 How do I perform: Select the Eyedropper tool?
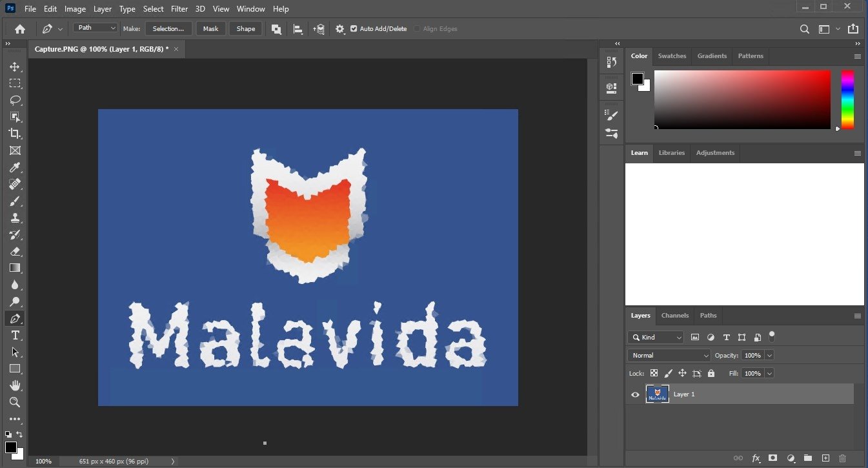[x=15, y=167]
